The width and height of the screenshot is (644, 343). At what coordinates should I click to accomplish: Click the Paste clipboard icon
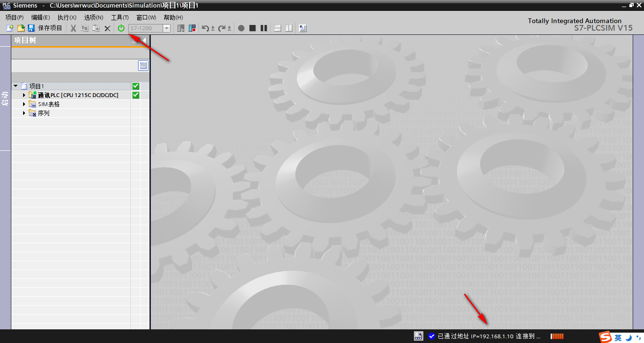pos(96,28)
